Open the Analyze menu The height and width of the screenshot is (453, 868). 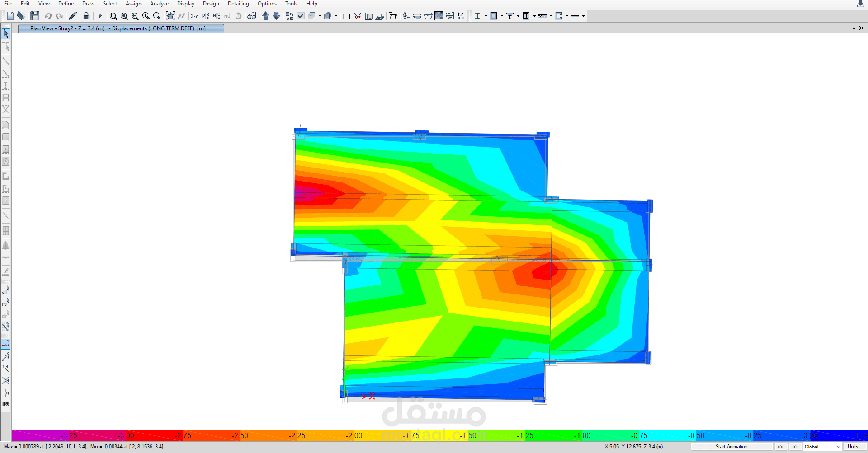pos(159,4)
